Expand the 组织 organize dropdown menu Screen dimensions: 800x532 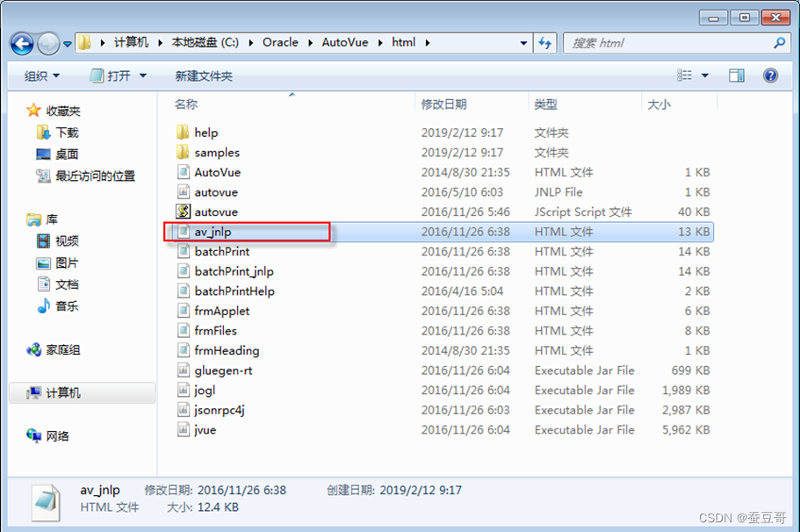[x=42, y=76]
